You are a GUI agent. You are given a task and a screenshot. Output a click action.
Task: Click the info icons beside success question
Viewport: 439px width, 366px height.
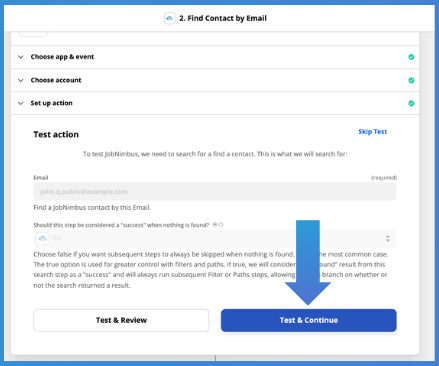218,225
